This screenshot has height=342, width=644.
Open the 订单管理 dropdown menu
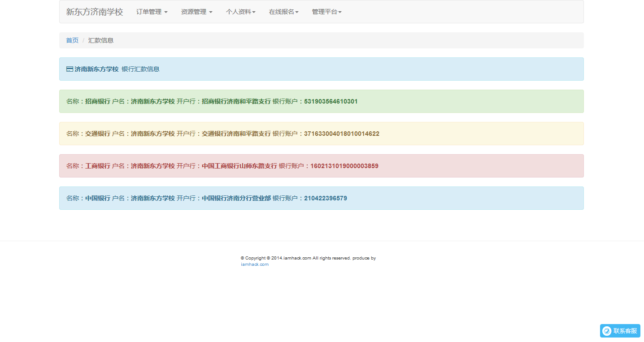coord(152,12)
